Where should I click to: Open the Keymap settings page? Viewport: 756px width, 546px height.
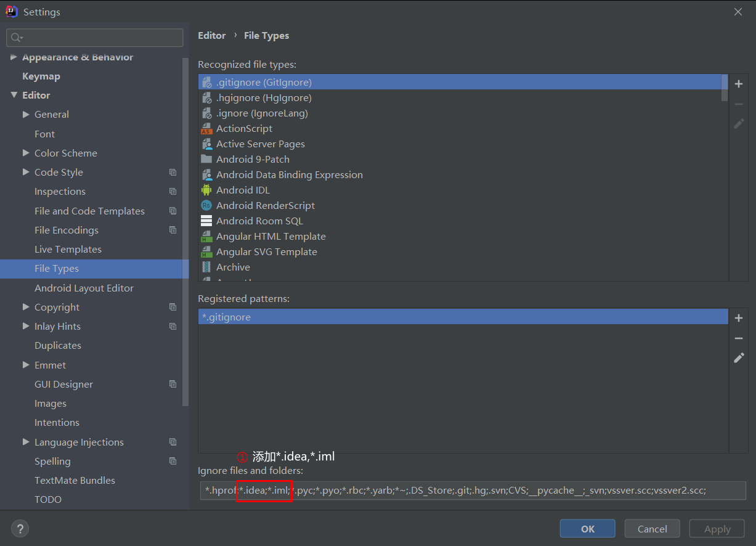(41, 76)
